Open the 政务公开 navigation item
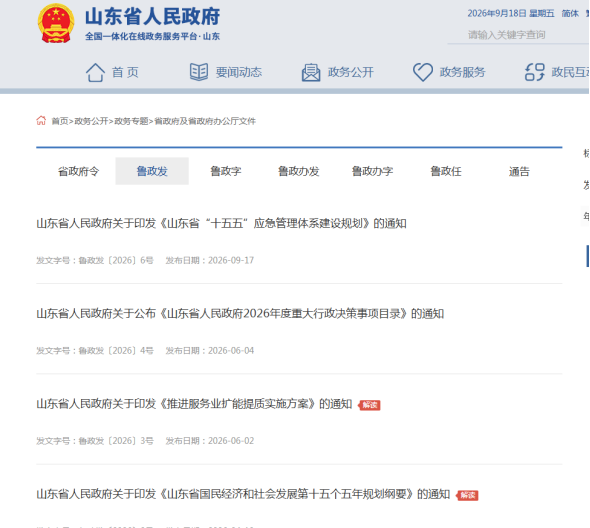 351,72
